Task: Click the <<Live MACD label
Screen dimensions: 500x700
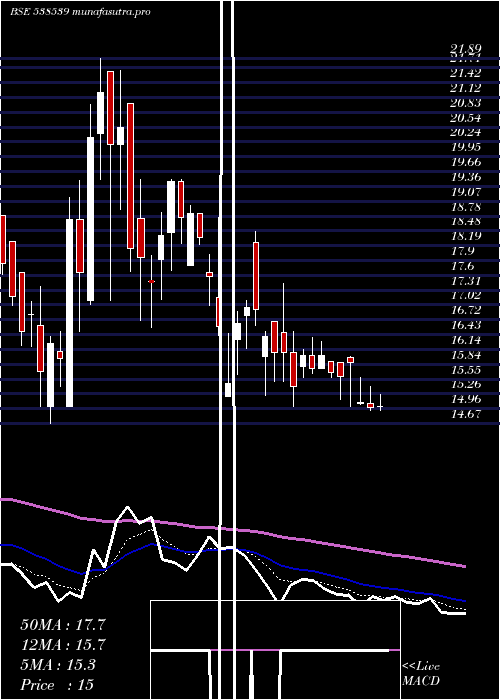Action: 421,674
